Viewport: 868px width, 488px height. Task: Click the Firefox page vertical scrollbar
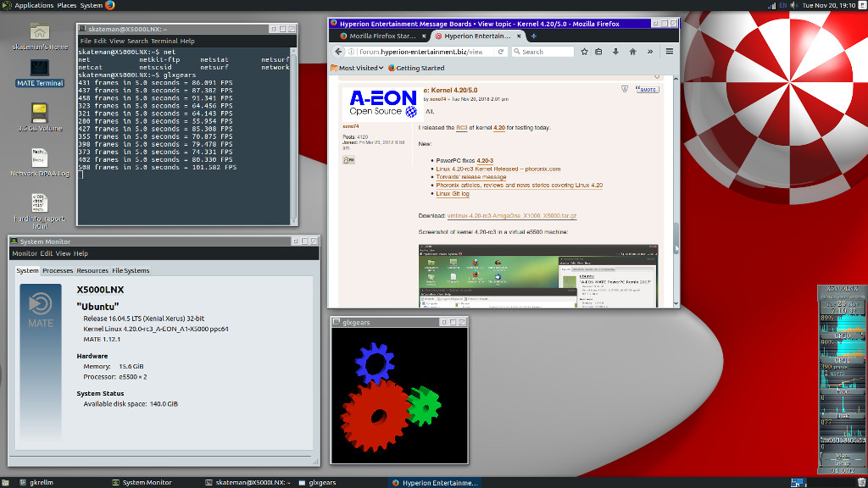click(x=676, y=191)
